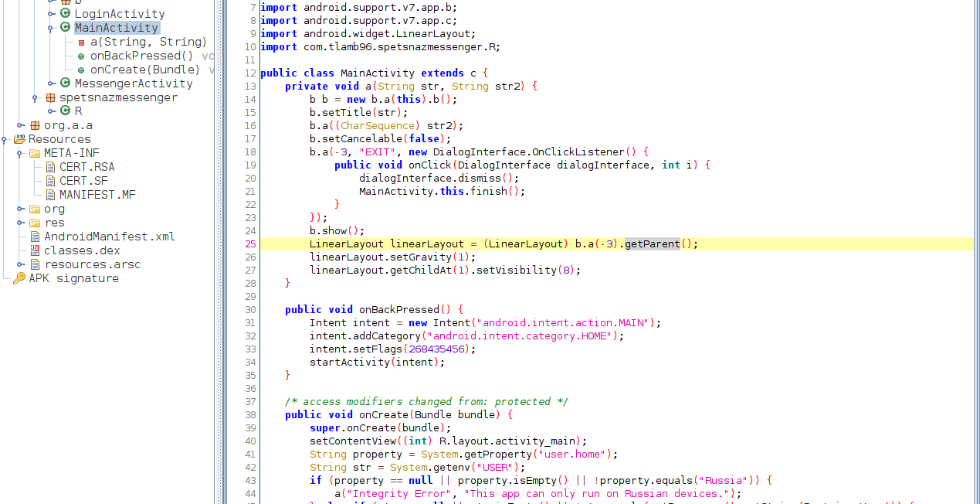
Task: Click the Resources open-folder icon
Action: point(19,139)
